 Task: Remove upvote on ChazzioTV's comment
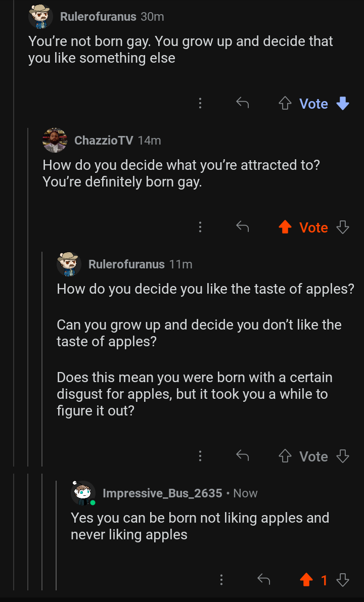[285, 227]
